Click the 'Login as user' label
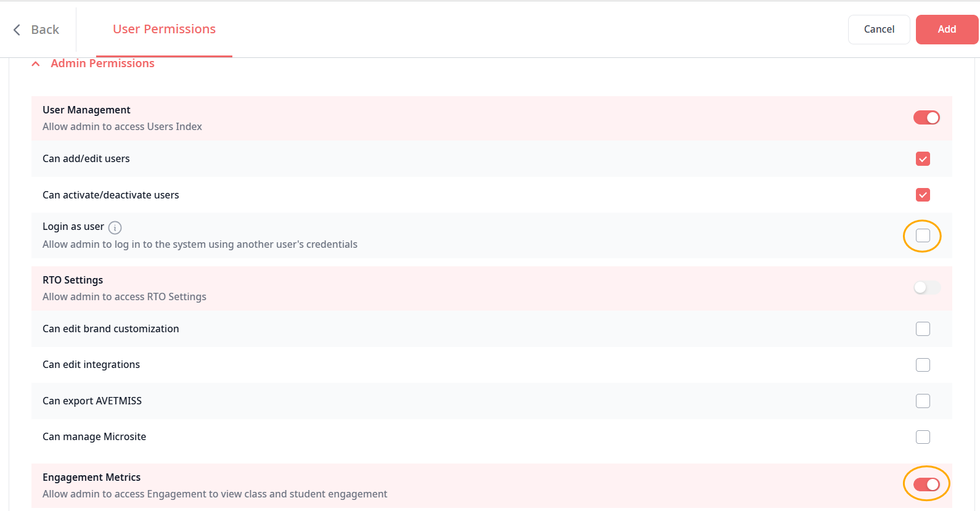Screen dimensions: 980x511 (73, 226)
